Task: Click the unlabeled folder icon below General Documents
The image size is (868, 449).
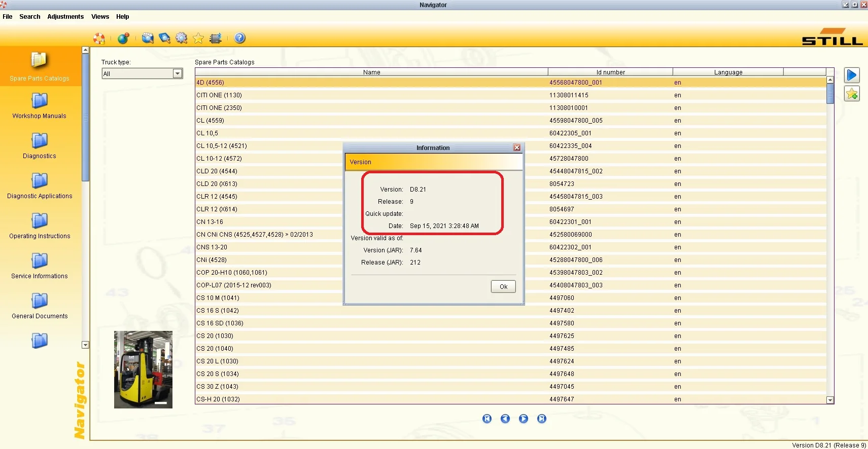Action: coord(40,341)
